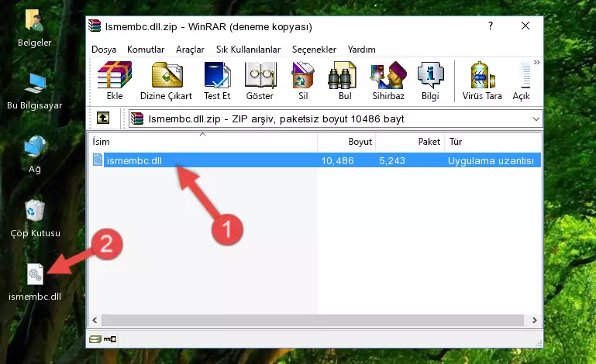This screenshot has height=364, width=596.
Task: Click the help question mark button
Action: [x=491, y=26]
